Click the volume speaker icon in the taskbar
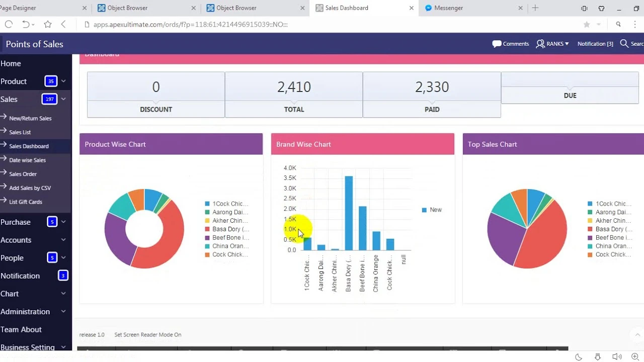The height and width of the screenshot is (362, 644). [x=616, y=357]
